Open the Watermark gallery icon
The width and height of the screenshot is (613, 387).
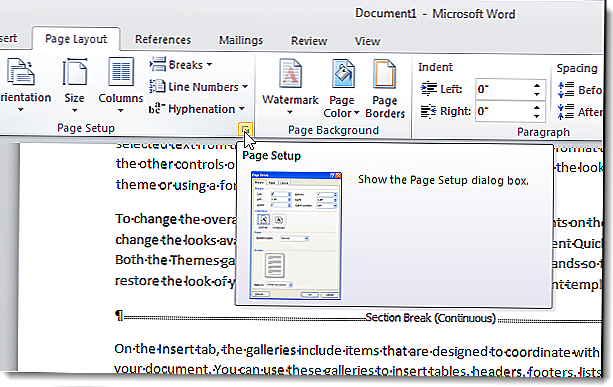tap(290, 73)
